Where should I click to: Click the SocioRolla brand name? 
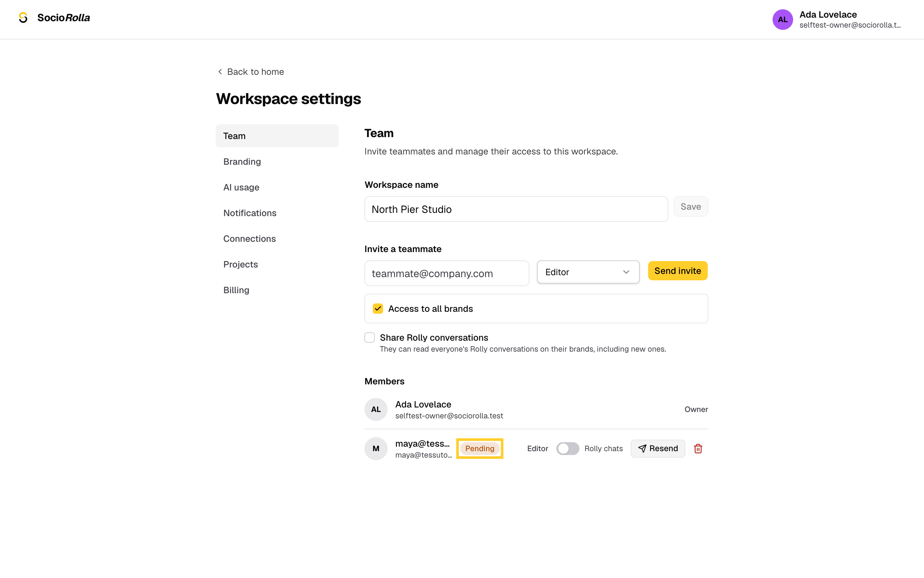[x=64, y=18]
